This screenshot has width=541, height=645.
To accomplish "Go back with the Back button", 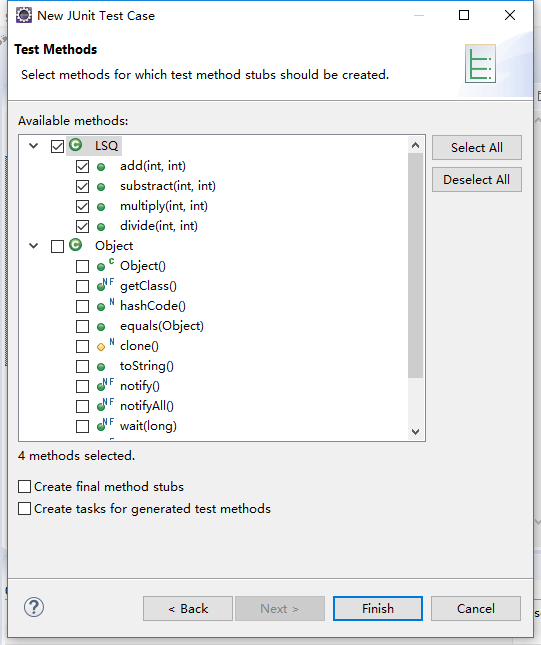I will pyautogui.click(x=188, y=608).
